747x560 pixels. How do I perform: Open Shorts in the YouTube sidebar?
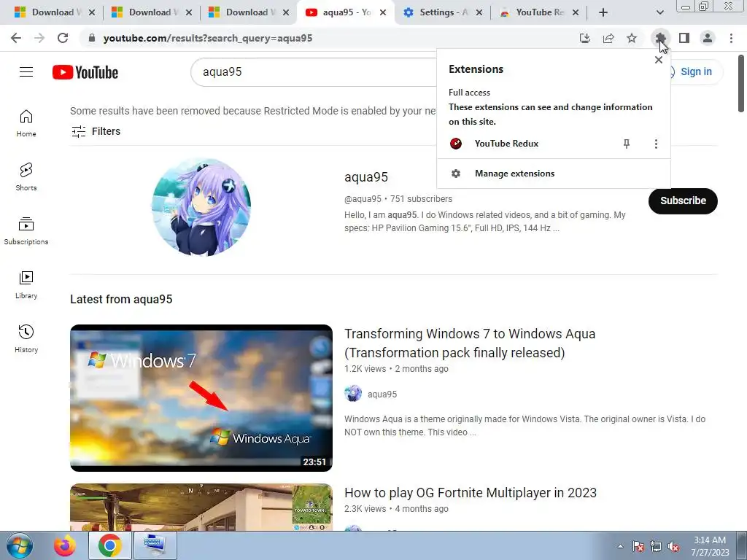pyautogui.click(x=26, y=177)
